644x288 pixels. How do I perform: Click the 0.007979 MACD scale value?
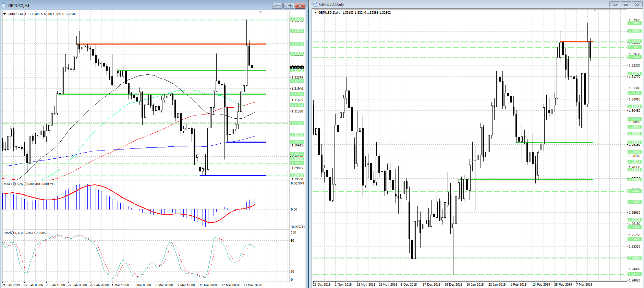coord(297,183)
